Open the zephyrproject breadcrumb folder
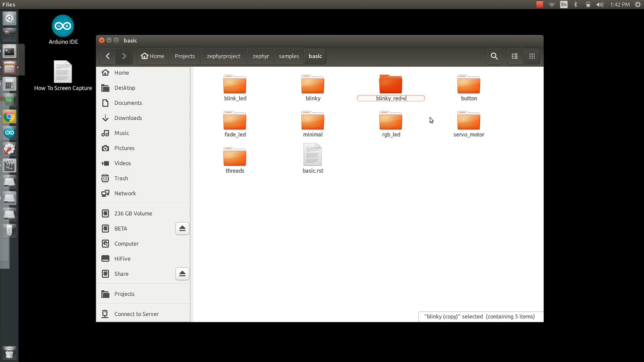This screenshot has height=362, width=644. 223,56
